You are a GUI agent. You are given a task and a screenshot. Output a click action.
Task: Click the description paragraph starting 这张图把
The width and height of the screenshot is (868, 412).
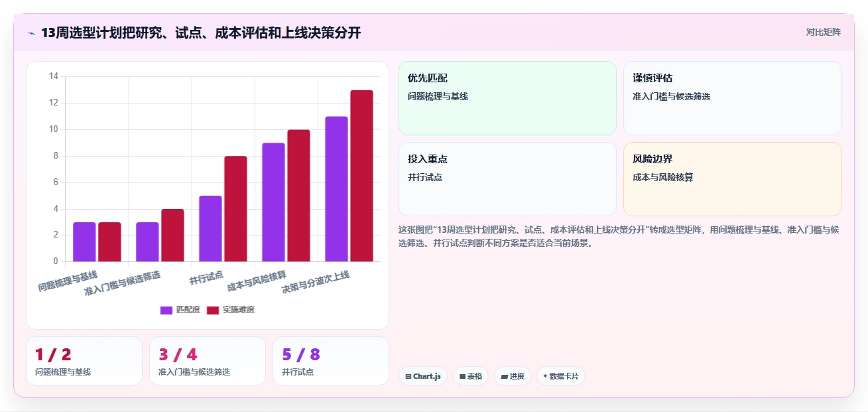pyautogui.click(x=619, y=236)
